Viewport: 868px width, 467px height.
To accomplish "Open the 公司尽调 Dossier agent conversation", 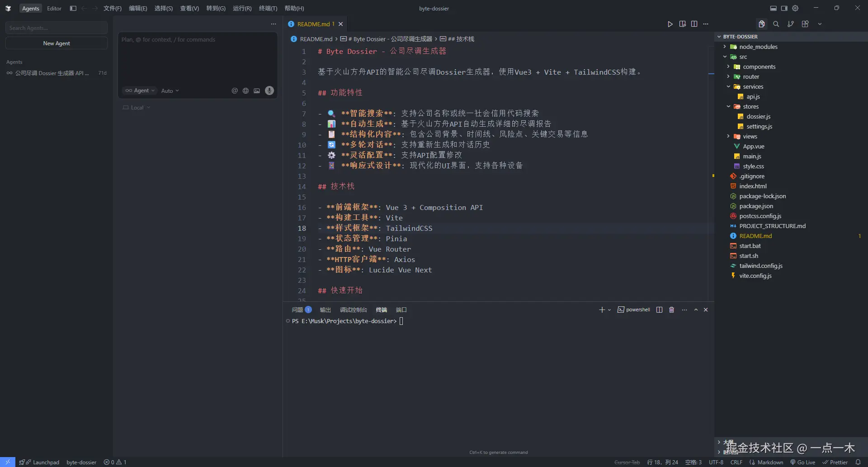I will pyautogui.click(x=57, y=73).
